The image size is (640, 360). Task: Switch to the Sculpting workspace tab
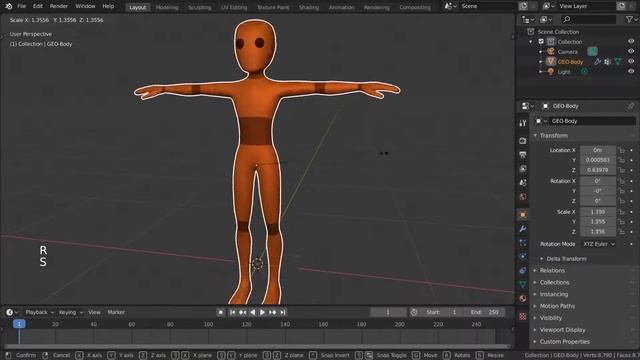click(x=200, y=7)
